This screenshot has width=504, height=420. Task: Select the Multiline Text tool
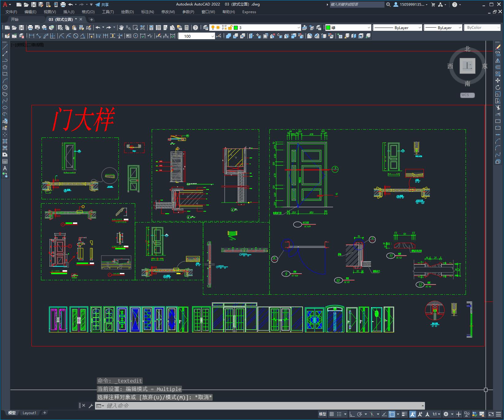click(5, 168)
